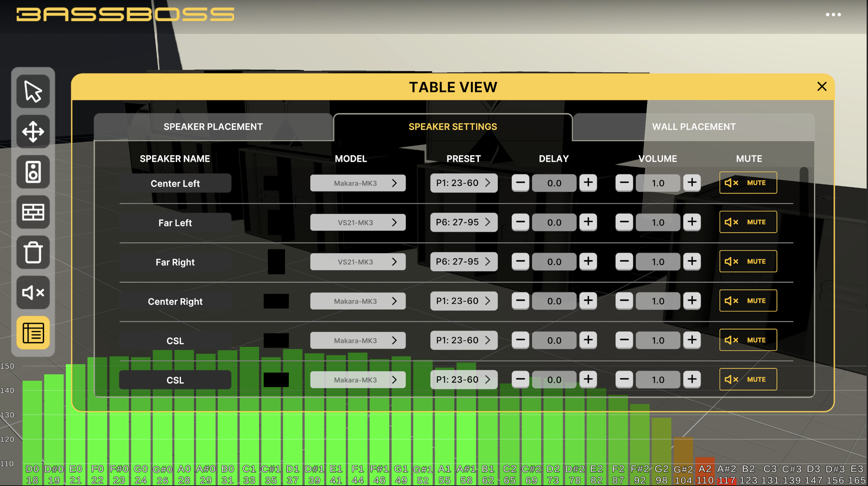This screenshot has height=486, width=868.
Task: Increase delay for Center Right
Action: tap(588, 301)
